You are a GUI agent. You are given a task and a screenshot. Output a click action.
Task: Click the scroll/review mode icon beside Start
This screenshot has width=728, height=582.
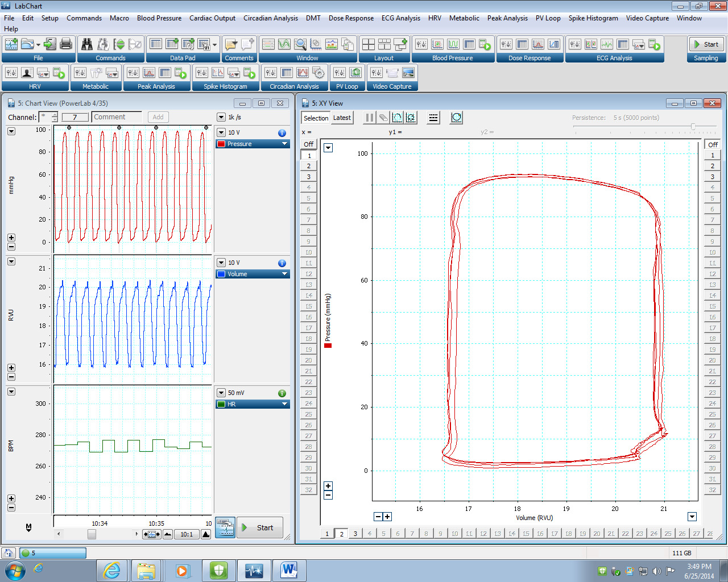(225, 527)
